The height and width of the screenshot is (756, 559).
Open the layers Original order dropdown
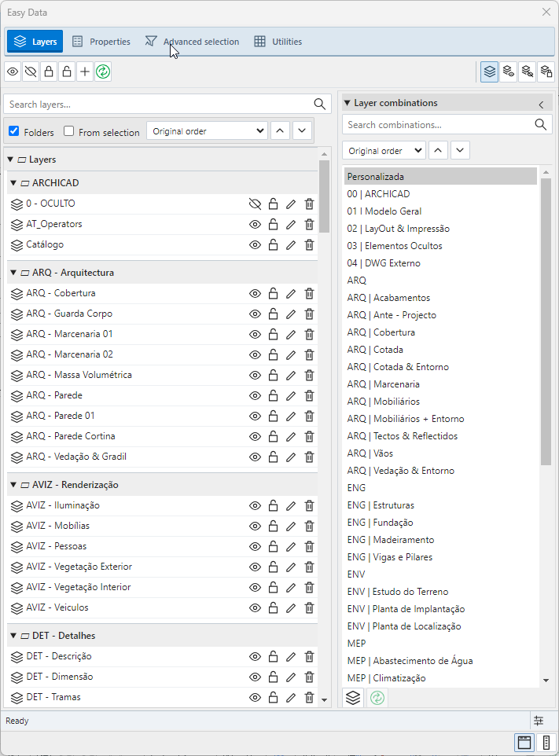(207, 130)
